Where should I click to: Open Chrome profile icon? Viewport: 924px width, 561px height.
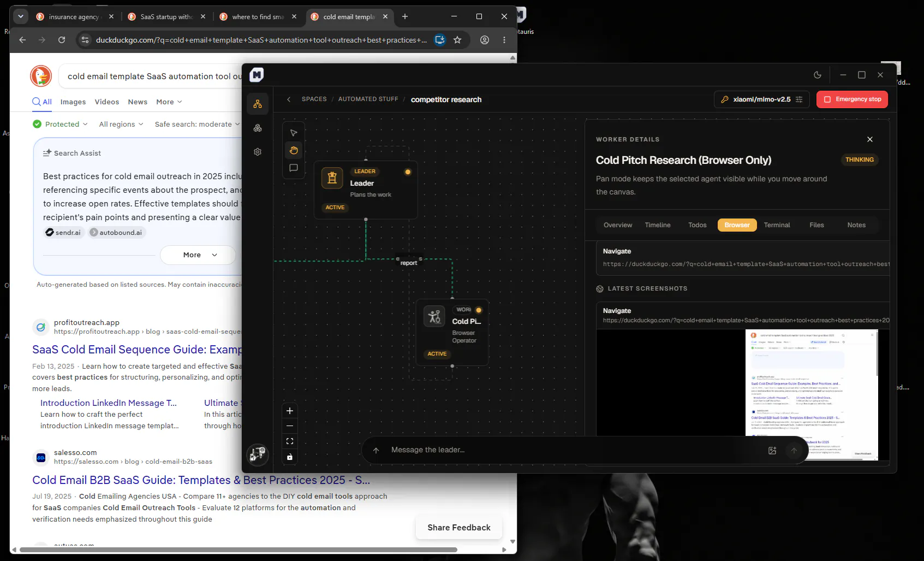(485, 40)
